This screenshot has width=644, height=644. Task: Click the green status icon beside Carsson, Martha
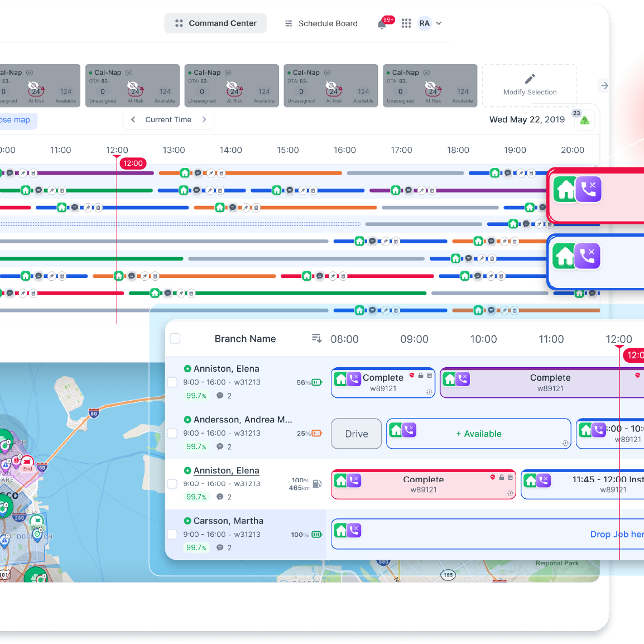pos(188,521)
